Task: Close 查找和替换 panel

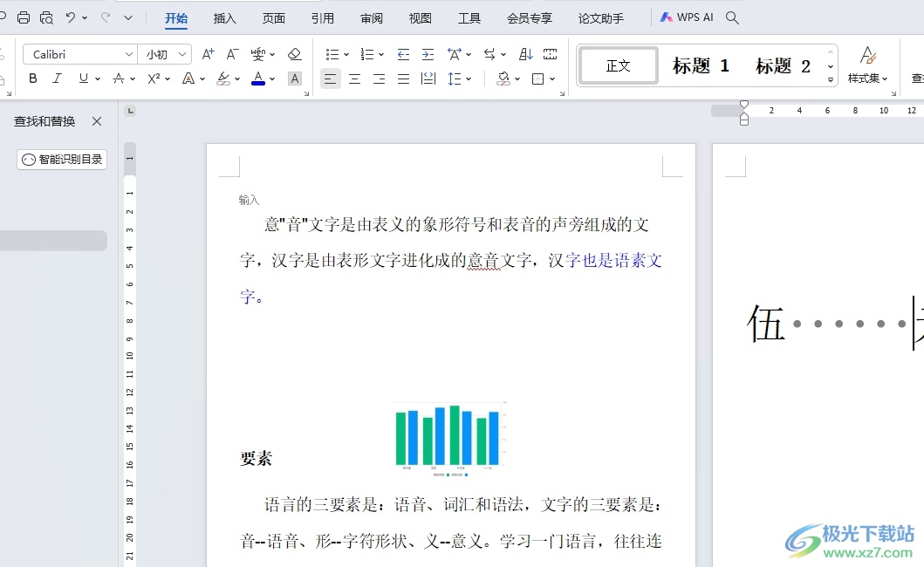Action: [97, 121]
